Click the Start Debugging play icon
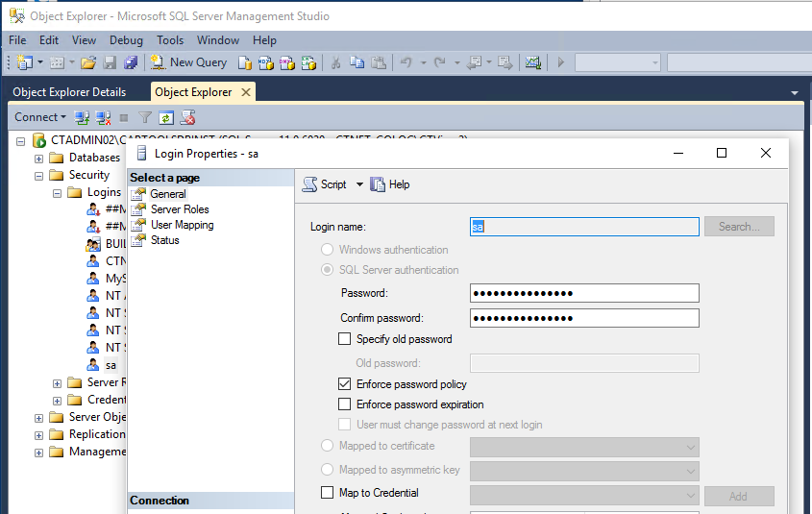The height and width of the screenshot is (514, 812). tap(561, 62)
